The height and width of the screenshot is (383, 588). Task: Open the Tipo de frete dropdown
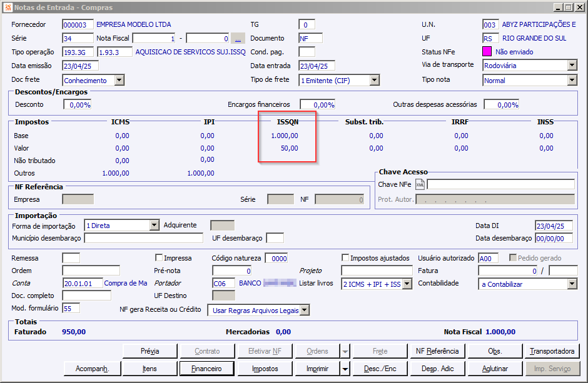tap(374, 80)
